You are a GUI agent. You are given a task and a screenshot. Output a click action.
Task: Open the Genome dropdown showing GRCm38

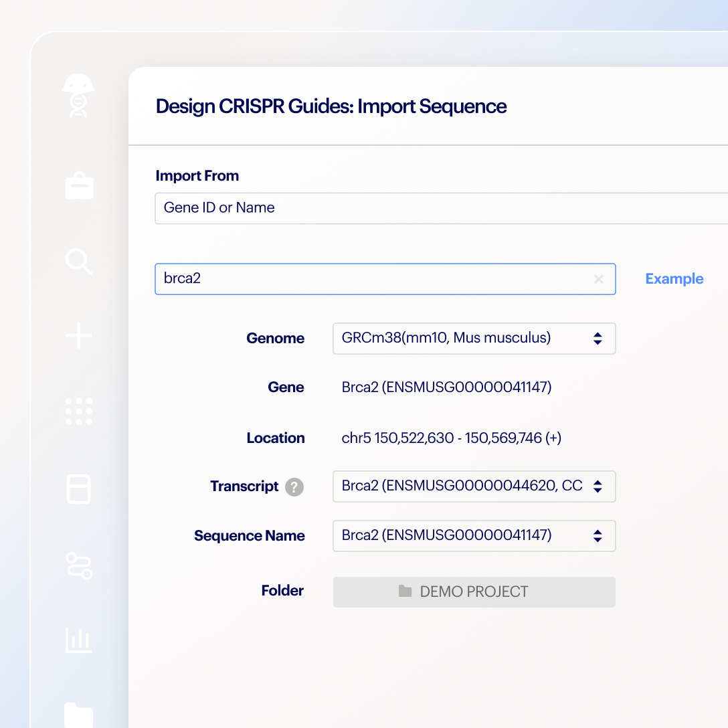pyautogui.click(x=474, y=339)
